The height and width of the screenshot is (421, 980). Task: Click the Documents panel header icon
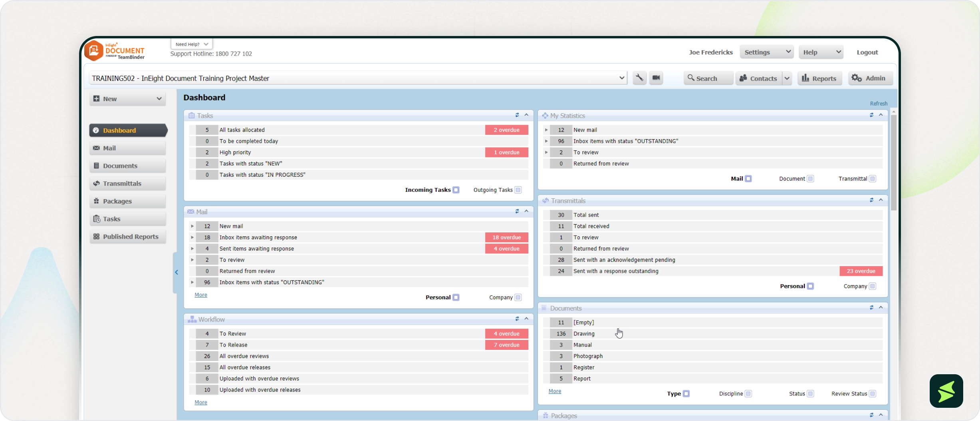coord(544,308)
